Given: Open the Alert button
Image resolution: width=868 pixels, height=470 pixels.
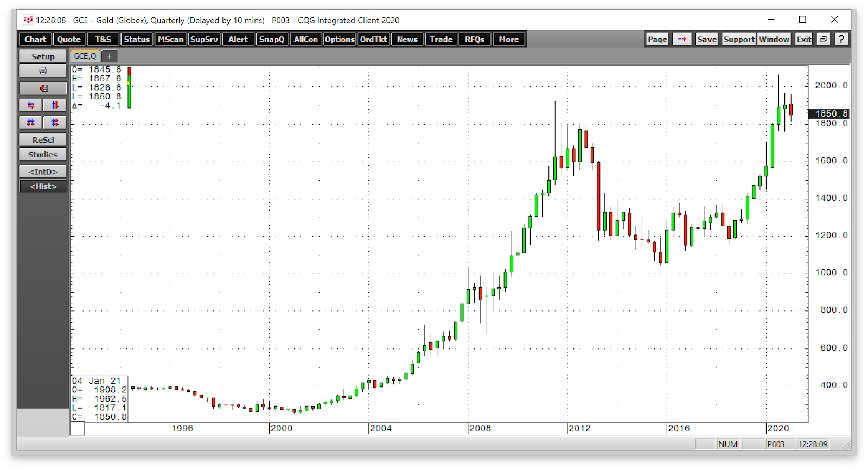Looking at the screenshot, I should coord(238,39).
